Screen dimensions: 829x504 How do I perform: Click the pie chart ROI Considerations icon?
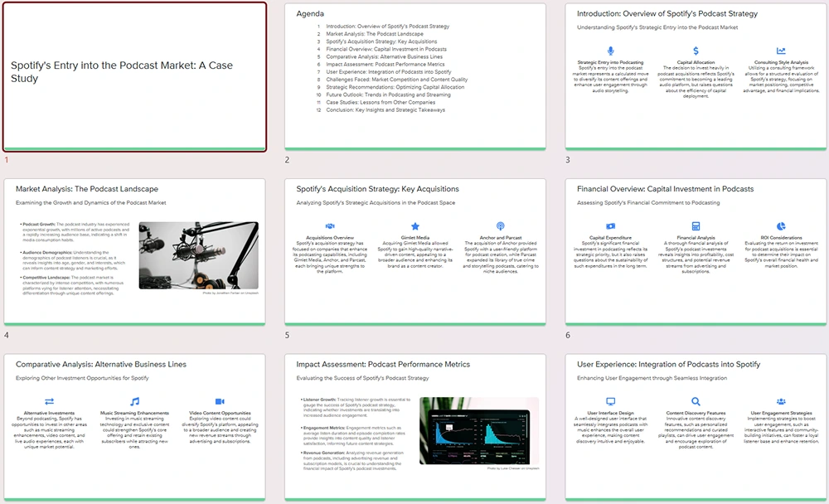tap(780, 226)
